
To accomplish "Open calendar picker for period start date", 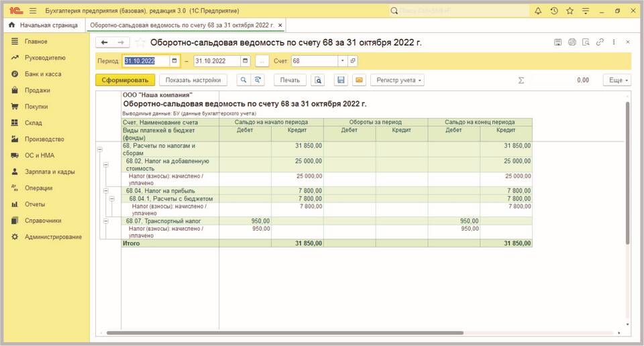I will tap(175, 61).
